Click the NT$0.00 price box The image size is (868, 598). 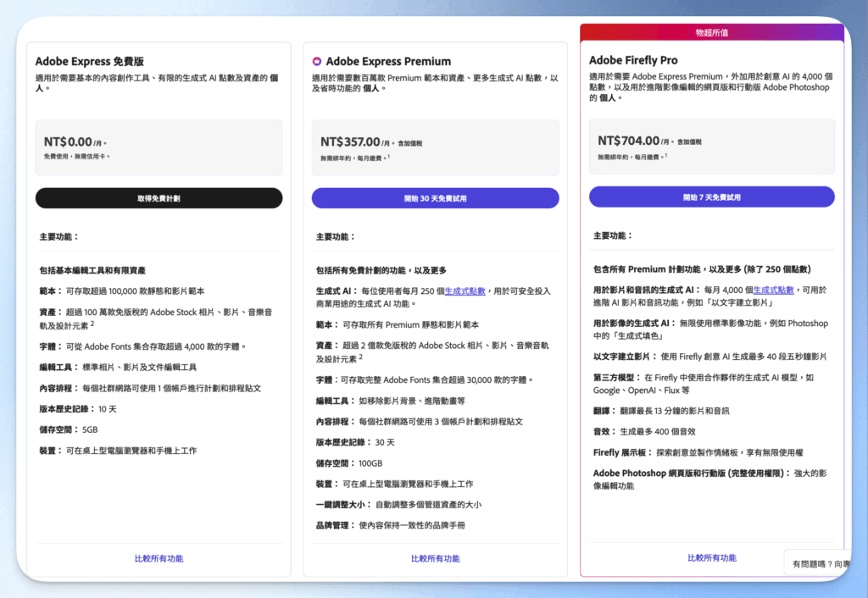(x=159, y=147)
